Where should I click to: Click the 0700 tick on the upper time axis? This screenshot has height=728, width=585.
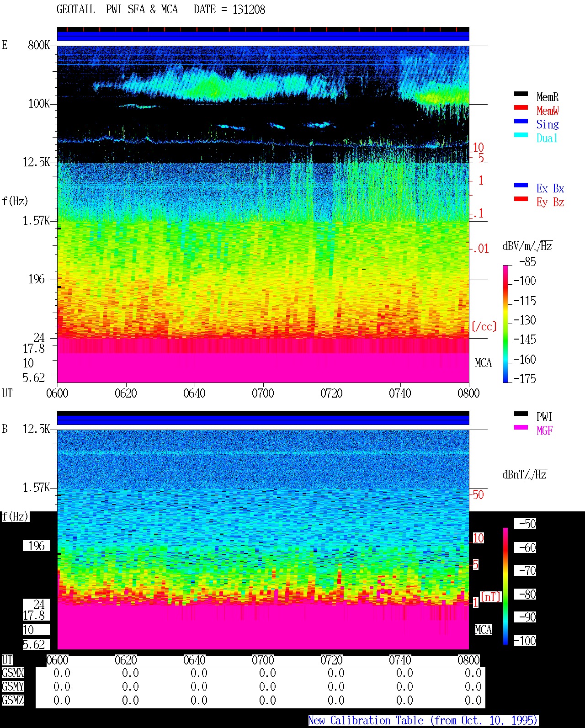(x=263, y=393)
